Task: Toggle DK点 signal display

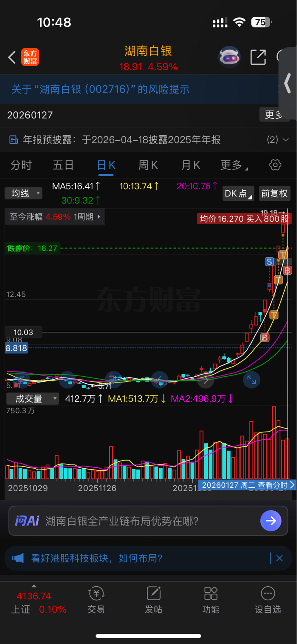Action: [x=238, y=193]
